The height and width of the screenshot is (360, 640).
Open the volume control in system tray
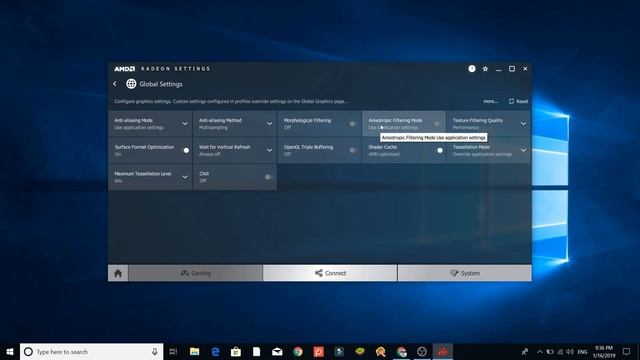(570, 351)
